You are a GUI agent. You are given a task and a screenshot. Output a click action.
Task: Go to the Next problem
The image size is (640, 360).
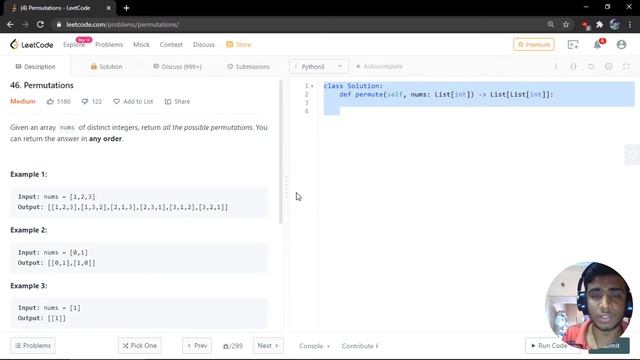pos(268,346)
